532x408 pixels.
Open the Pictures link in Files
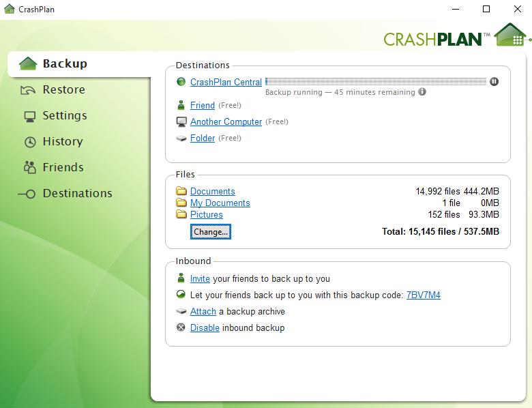pos(207,214)
